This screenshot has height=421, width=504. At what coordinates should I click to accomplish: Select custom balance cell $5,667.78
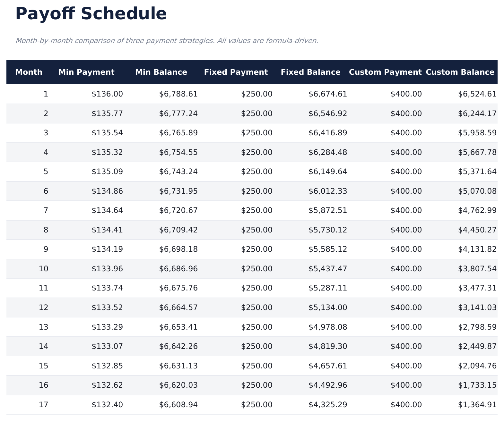pos(477,152)
